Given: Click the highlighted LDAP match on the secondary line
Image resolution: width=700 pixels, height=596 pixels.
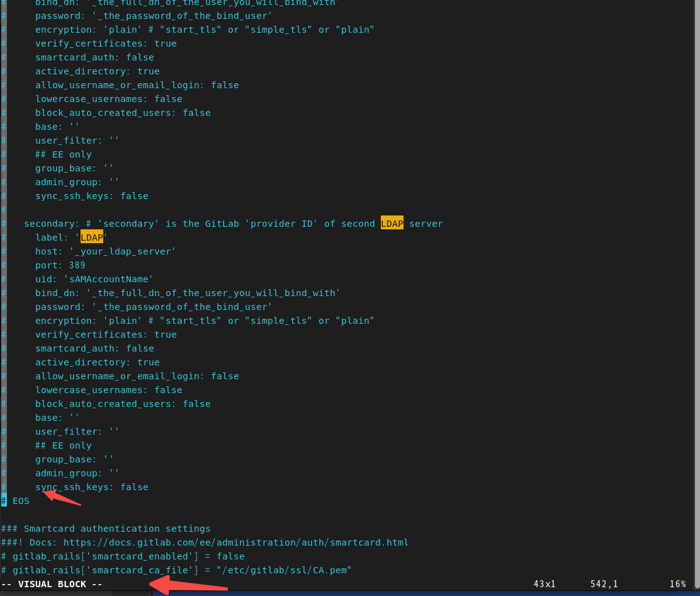Looking at the screenshot, I should (x=392, y=223).
